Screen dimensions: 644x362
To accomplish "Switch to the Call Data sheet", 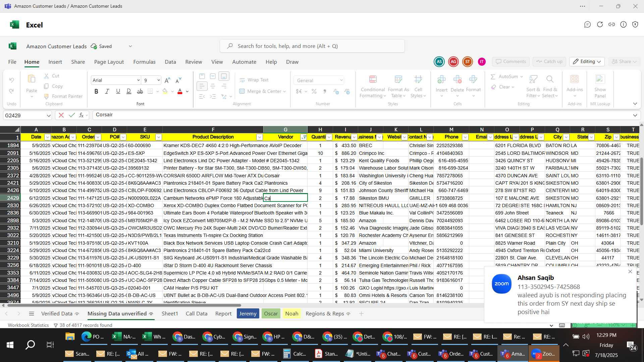I will pos(197,314).
